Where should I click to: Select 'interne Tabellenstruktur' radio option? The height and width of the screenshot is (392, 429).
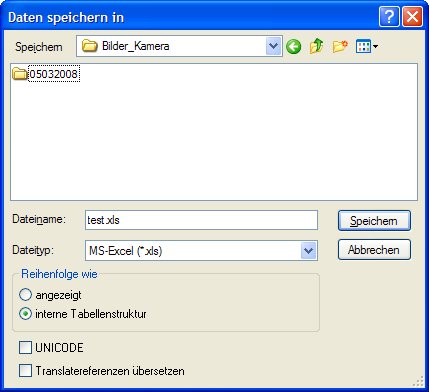(25, 314)
